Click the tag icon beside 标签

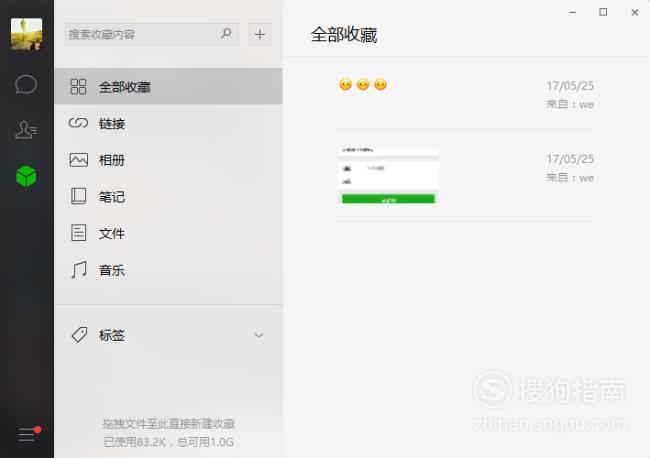79,334
